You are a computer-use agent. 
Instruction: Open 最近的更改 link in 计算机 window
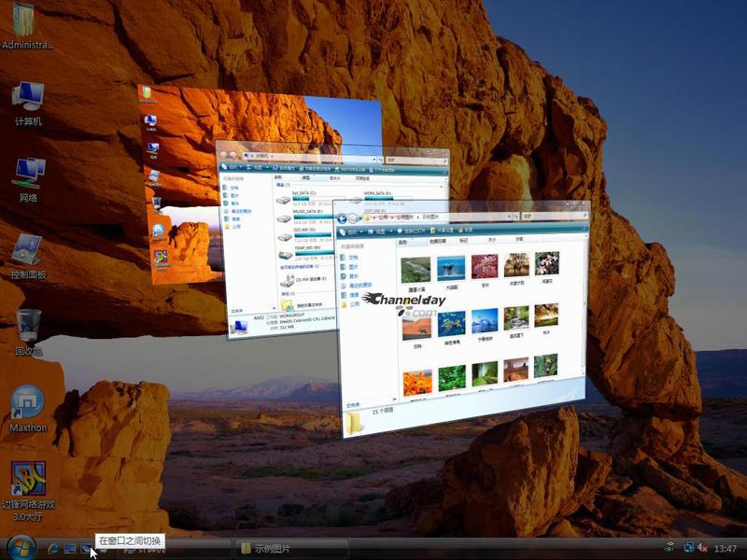click(x=238, y=211)
